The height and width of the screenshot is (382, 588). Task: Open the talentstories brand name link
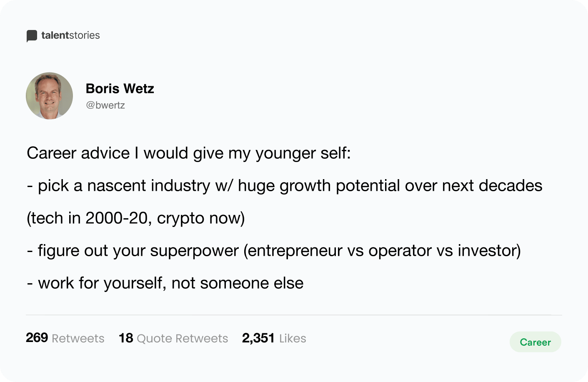pos(70,35)
